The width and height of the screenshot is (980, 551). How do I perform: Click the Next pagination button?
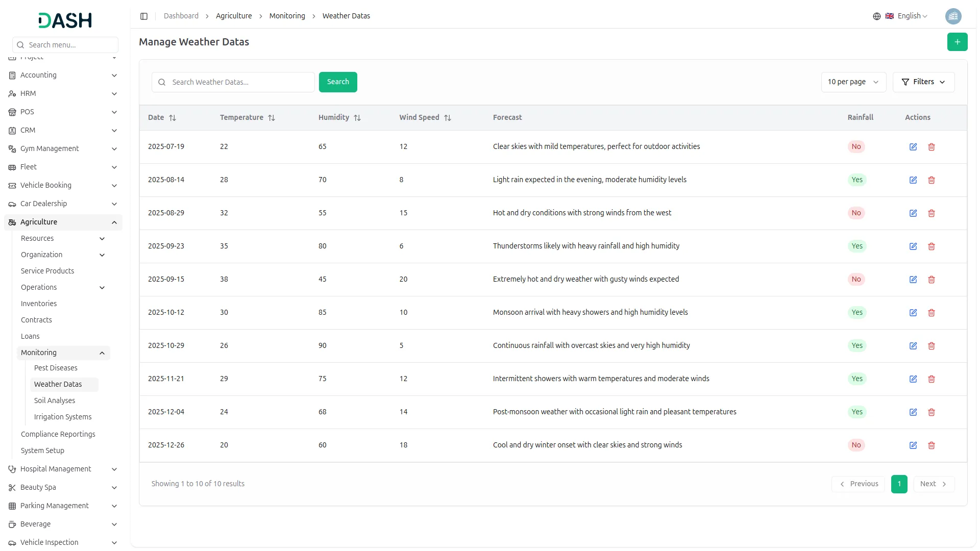pyautogui.click(x=933, y=484)
